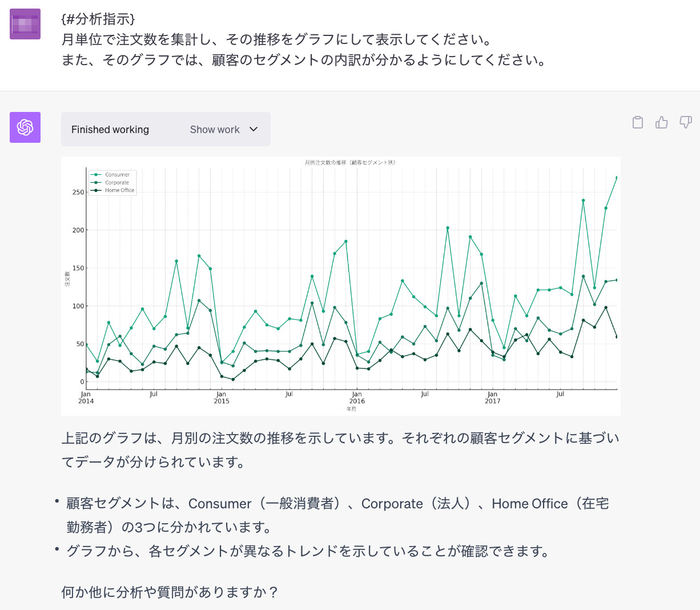Viewport: 700px width, 610px height.
Task: Click the Home Office legend entry
Action: pyautogui.click(x=119, y=190)
